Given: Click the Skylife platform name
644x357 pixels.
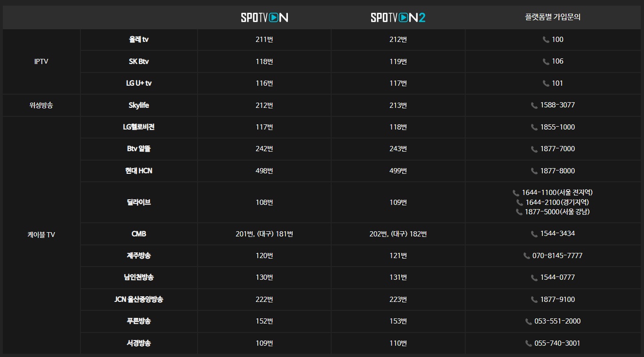Looking at the screenshot, I should click(x=139, y=105).
